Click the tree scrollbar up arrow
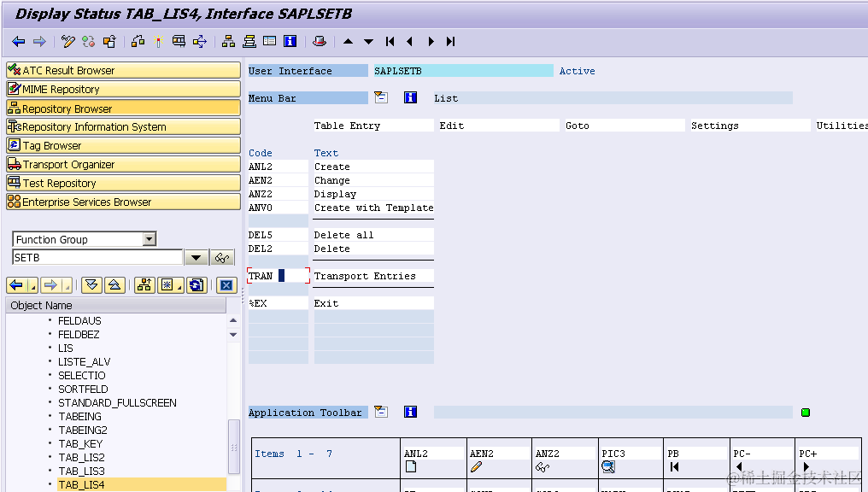This screenshot has height=492, width=868. [x=233, y=320]
